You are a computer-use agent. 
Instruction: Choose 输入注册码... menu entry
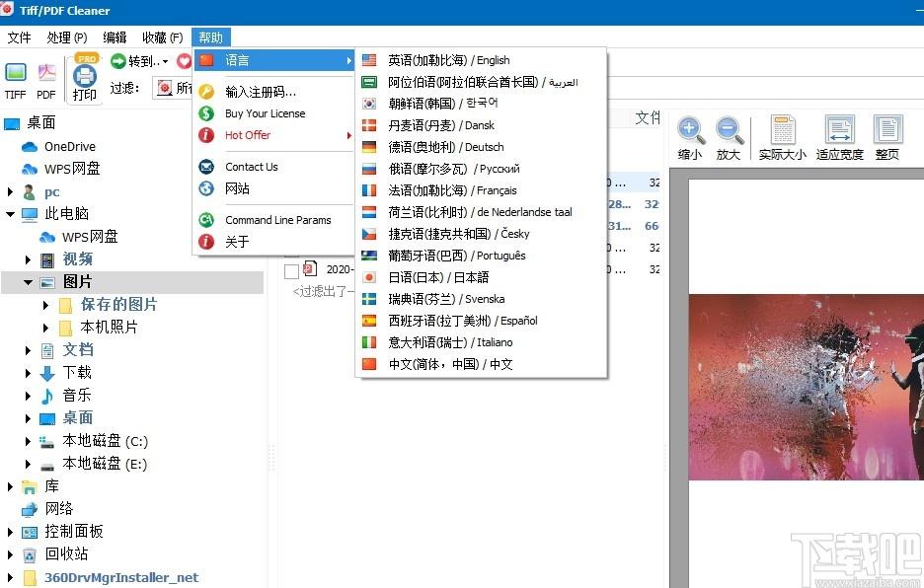(x=275, y=92)
